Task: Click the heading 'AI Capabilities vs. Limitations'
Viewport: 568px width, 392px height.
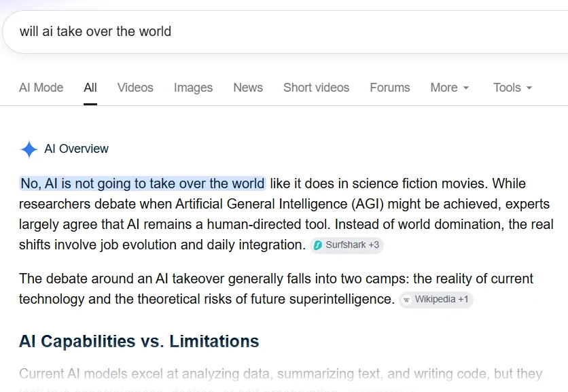Action: pos(139,341)
